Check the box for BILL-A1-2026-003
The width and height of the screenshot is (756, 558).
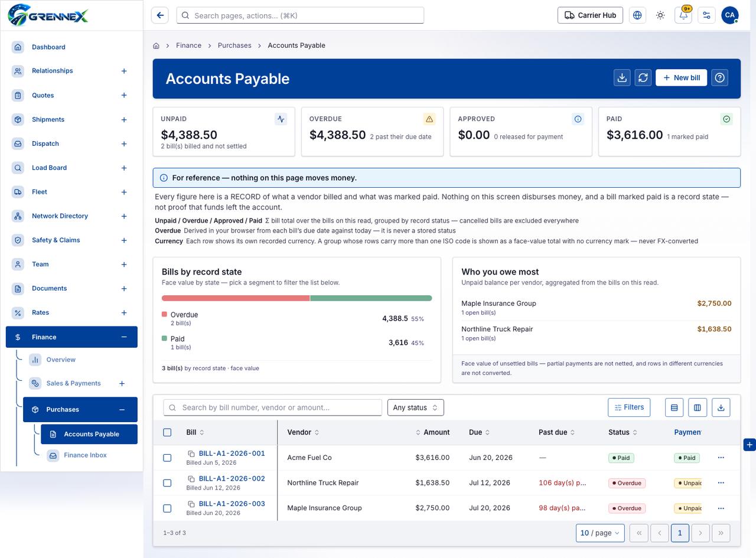click(167, 508)
